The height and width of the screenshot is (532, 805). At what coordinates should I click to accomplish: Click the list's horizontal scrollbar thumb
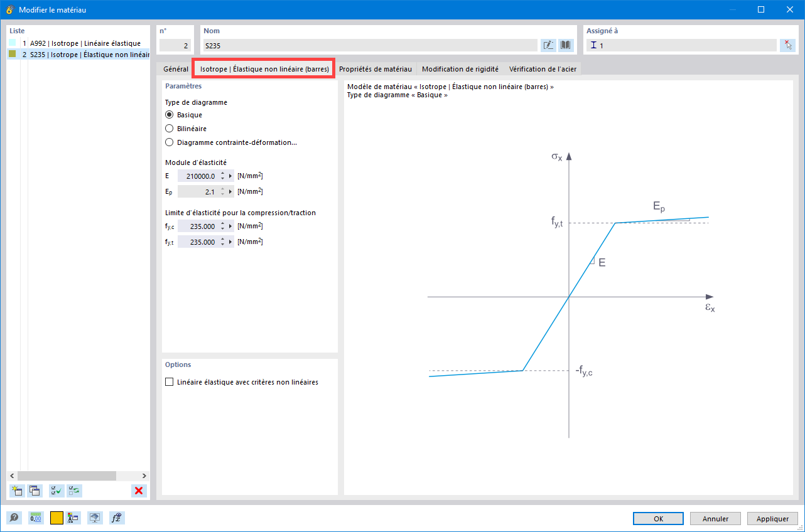[x=67, y=476]
